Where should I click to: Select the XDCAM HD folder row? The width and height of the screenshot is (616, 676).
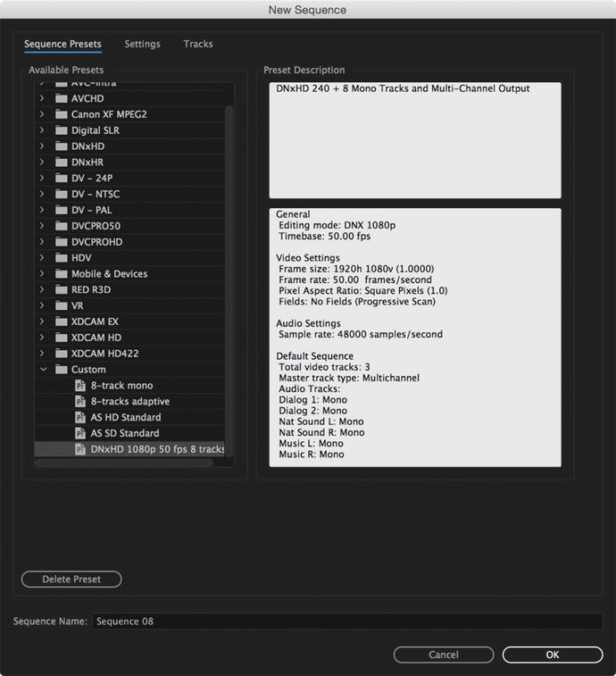pos(129,338)
